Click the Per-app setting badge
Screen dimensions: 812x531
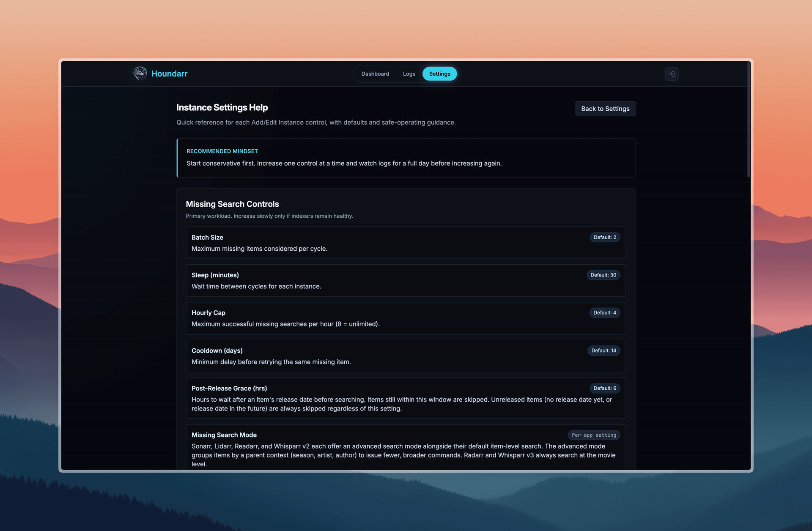(x=594, y=435)
